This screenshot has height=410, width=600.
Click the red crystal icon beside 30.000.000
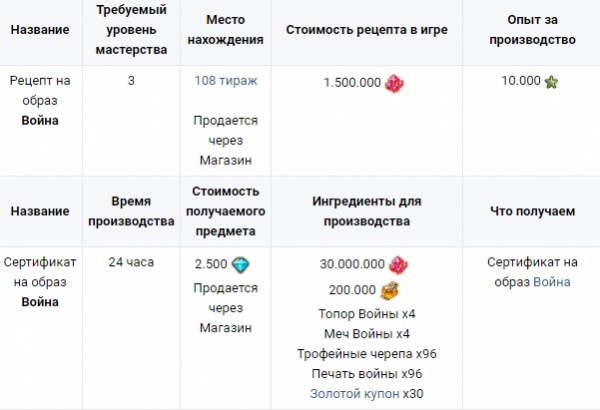coord(398,265)
